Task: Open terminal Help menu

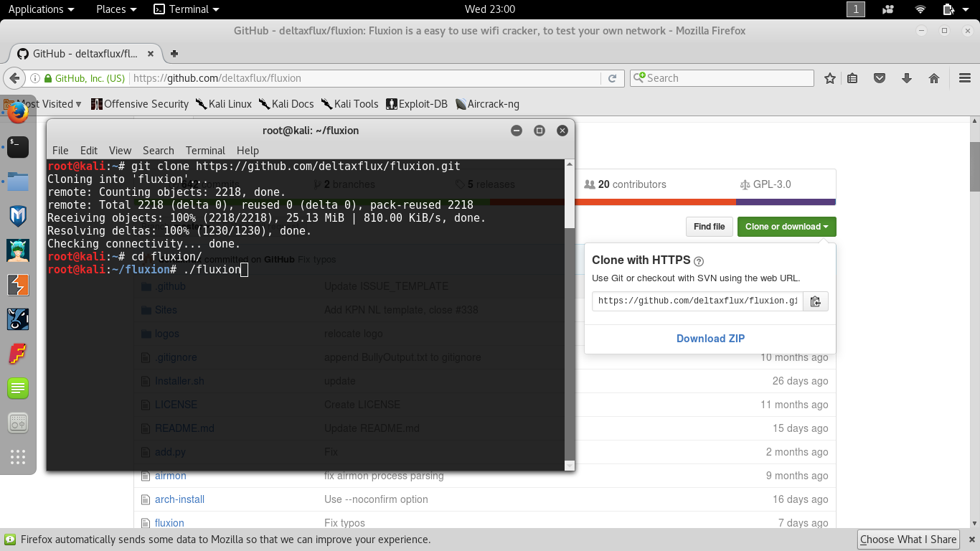Action: tap(248, 151)
